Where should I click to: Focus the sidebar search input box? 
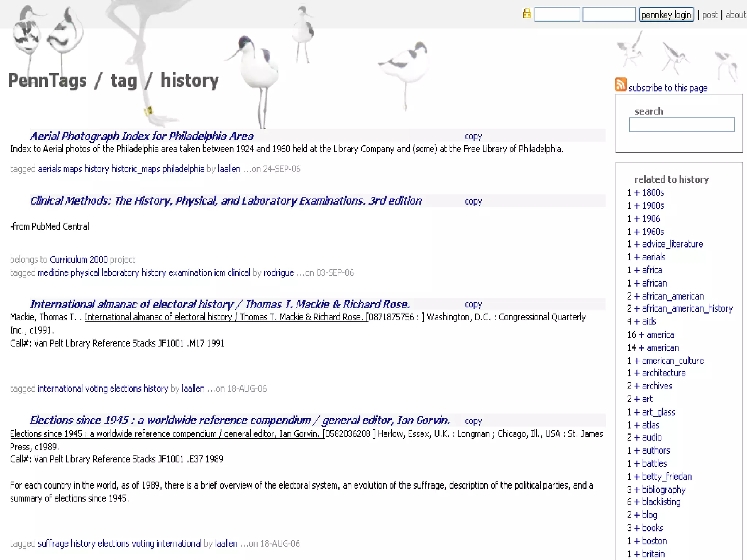[681, 125]
